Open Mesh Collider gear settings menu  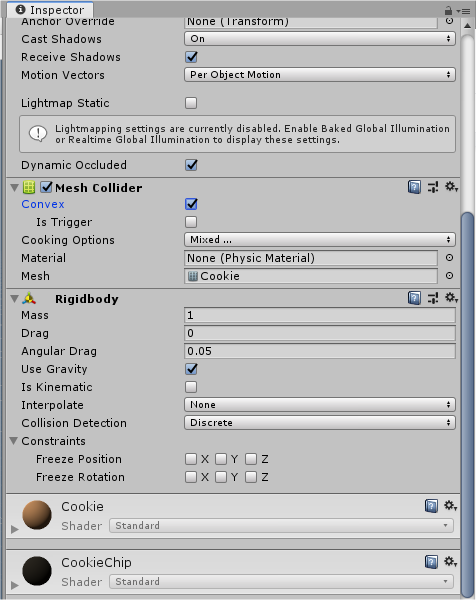pyautogui.click(x=451, y=187)
